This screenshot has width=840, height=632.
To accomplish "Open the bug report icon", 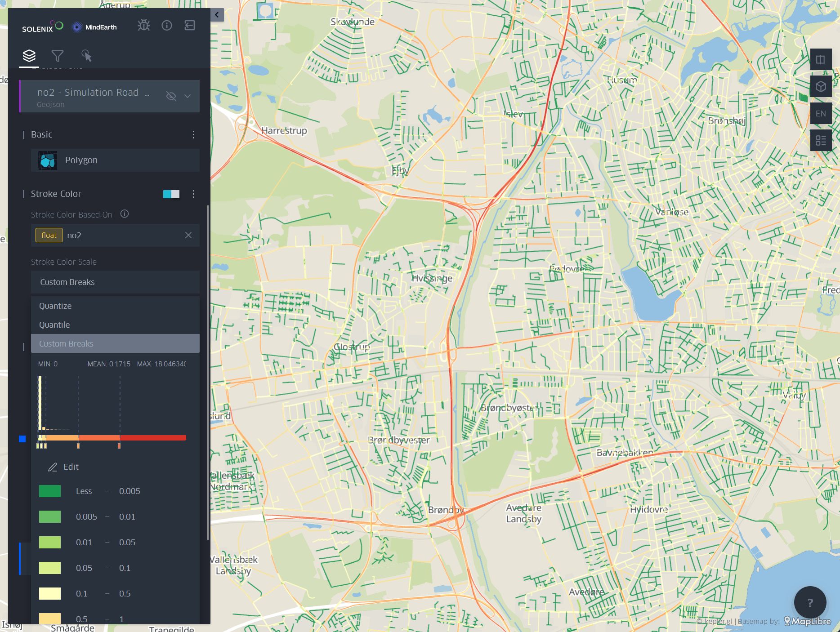I will click(144, 26).
